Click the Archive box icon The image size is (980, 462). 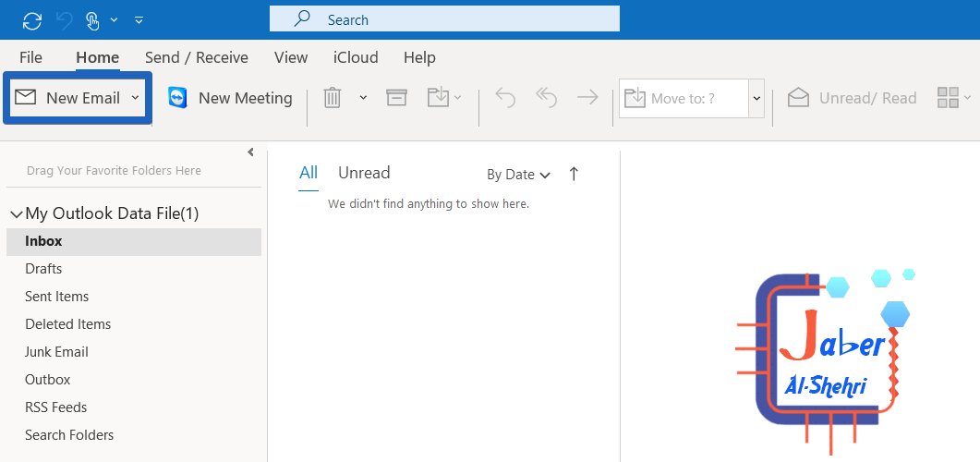pyautogui.click(x=396, y=98)
